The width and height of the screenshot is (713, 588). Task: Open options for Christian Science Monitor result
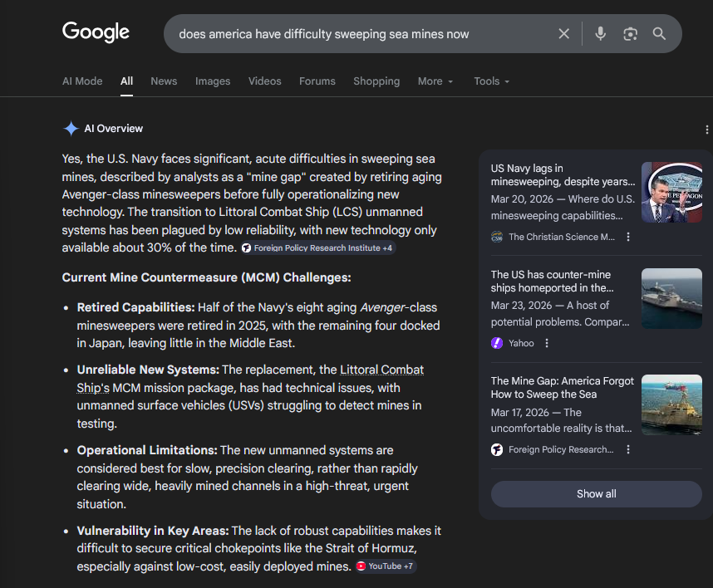[628, 237]
